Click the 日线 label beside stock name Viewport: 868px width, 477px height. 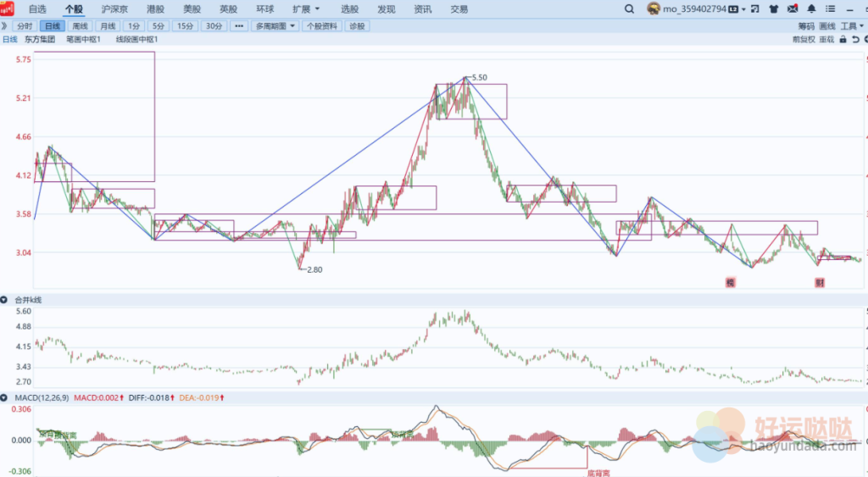10,39
